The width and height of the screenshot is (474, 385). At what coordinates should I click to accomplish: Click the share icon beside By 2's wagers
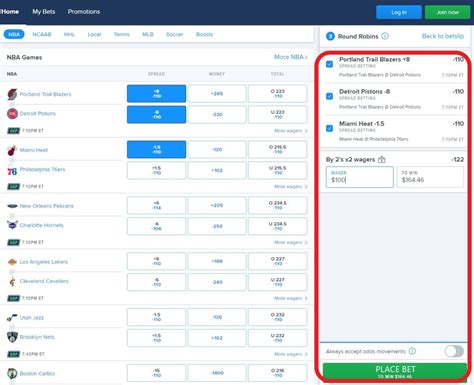click(x=382, y=160)
